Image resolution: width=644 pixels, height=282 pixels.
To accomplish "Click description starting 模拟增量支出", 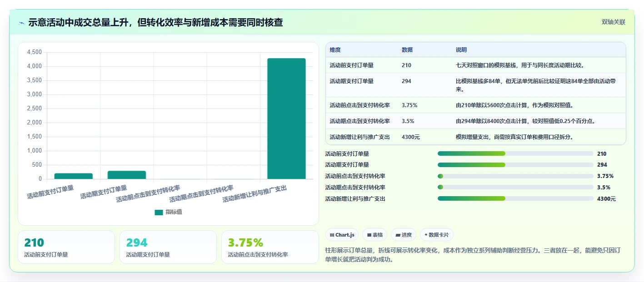I will pyautogui.click(x=514, y=137).
